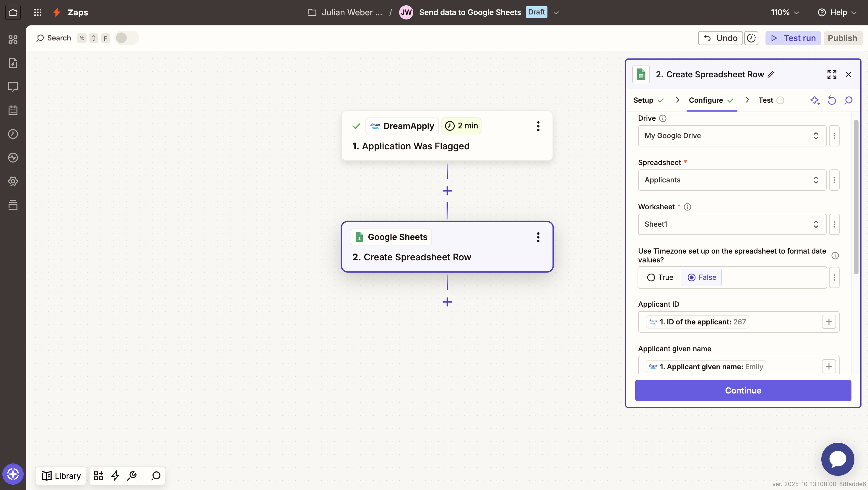This screenshot has height=490, width=868.
Task: Insert data with plus in given name field
Action: click(829, 366)
